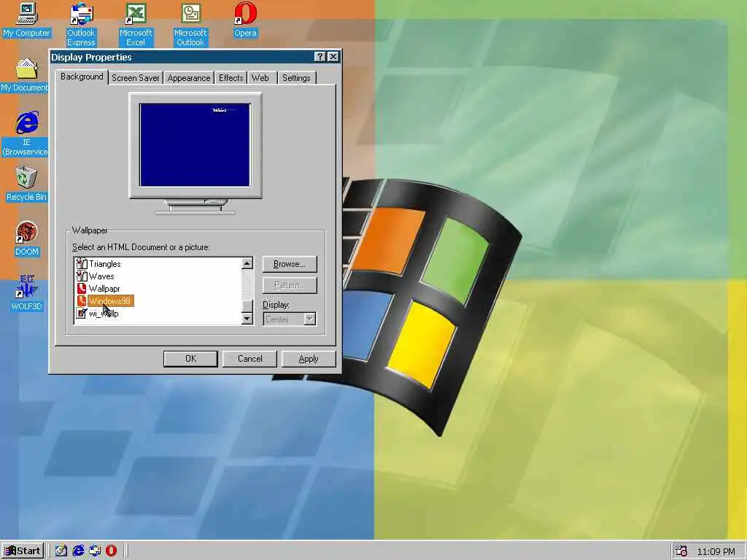The height and width of the screenshot is (560, 747).
Task: Select the Wallpapr entry in list
Action: tap(104, 289)
